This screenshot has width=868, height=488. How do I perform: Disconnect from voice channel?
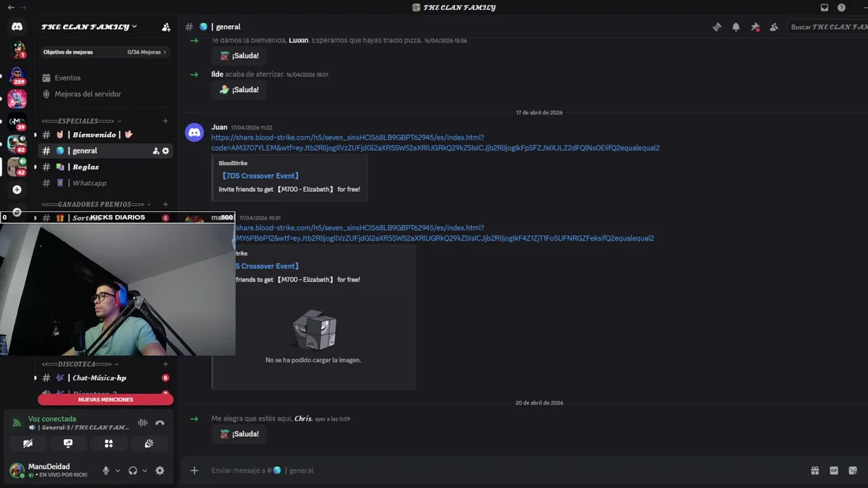(160, 423)
